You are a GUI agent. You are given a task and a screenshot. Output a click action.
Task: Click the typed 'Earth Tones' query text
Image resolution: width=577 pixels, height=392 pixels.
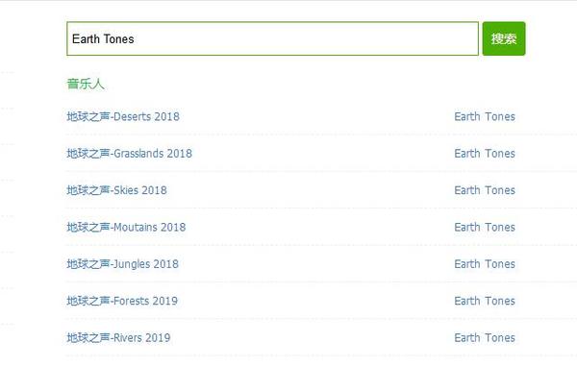[x=103, y=39]
